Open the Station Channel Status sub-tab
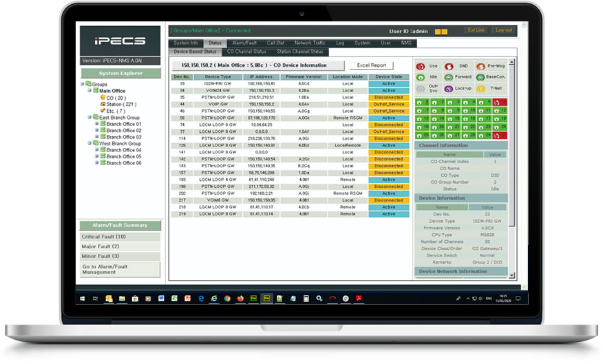The height and width of the screenshot is (364, 603). (x=300, y=52)
